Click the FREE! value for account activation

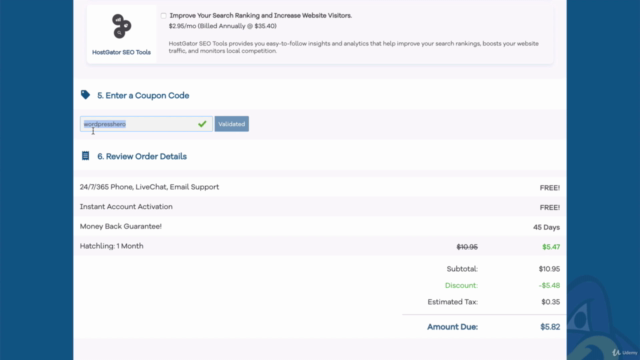tap(549, 207)
